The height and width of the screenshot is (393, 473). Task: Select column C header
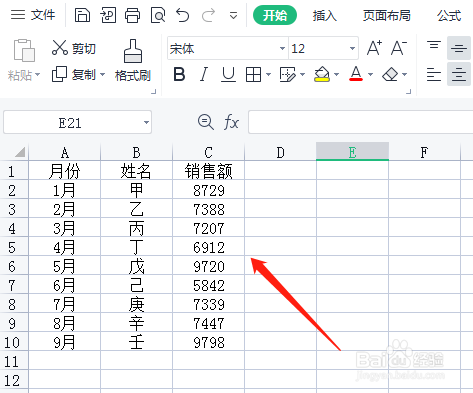209,152
